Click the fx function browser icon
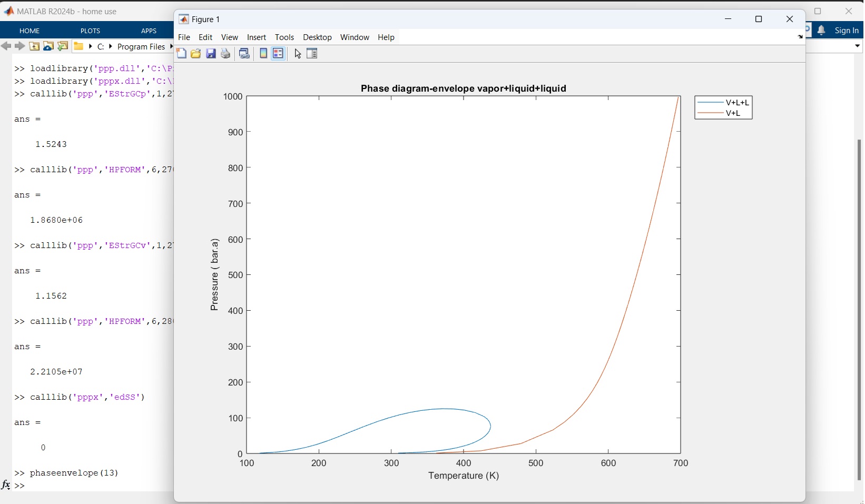The height and width of the screenshot is (504, 865). (6, 485)
